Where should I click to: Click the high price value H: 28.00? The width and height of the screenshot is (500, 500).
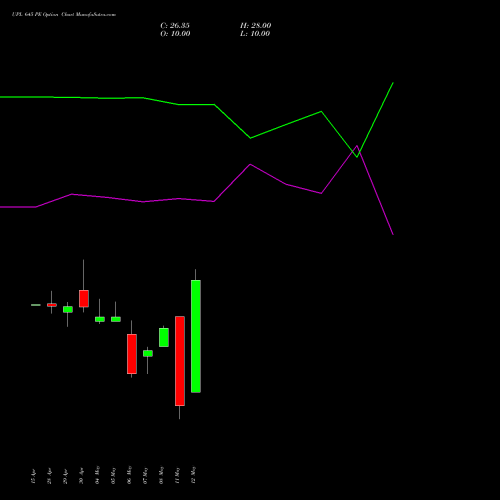tap(256, 26)
